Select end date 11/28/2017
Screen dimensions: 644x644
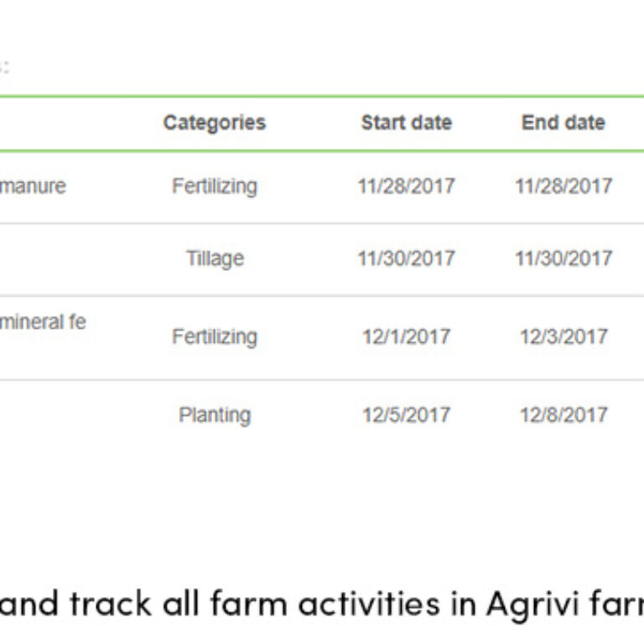click(x=563, y=186)
